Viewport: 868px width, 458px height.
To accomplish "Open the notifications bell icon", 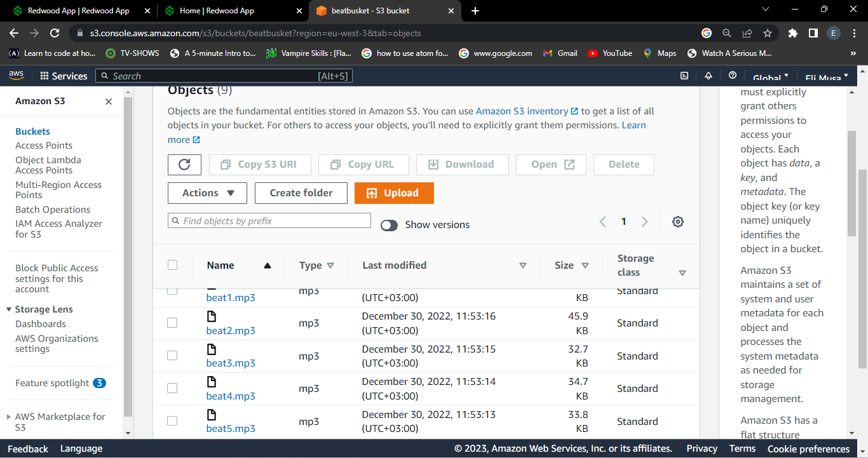I will (709, 76).
